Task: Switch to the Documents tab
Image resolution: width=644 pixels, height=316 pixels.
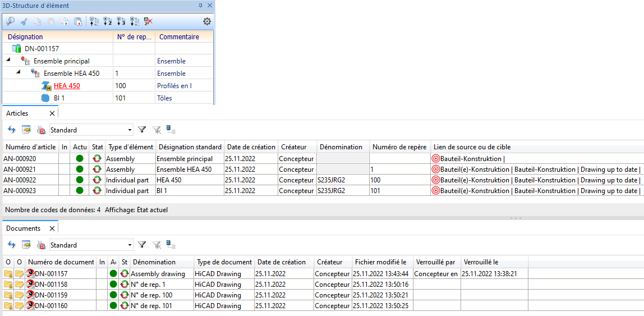Action: (23, 228)
